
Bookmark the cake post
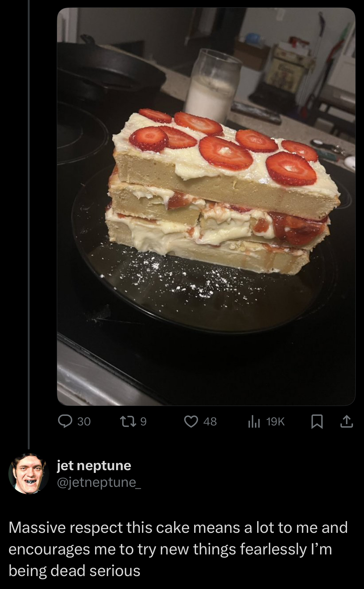coord(317,422)
